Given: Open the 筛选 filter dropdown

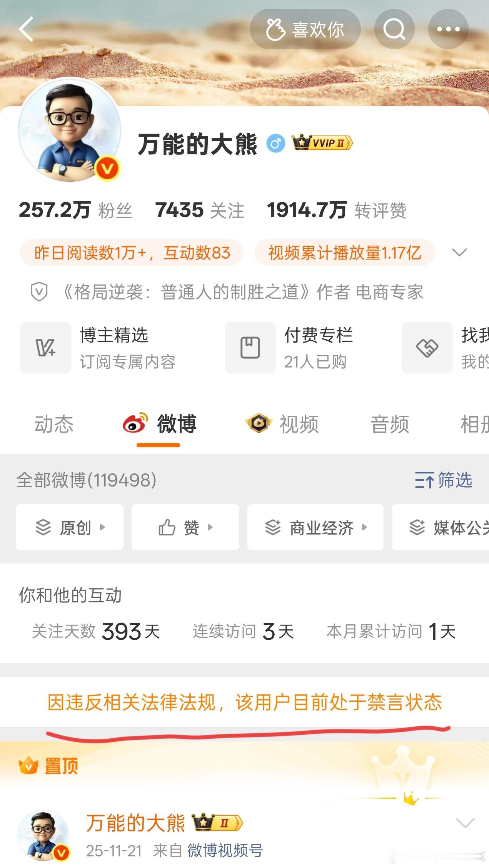Looking at the screenshot, I should (444, 480).
